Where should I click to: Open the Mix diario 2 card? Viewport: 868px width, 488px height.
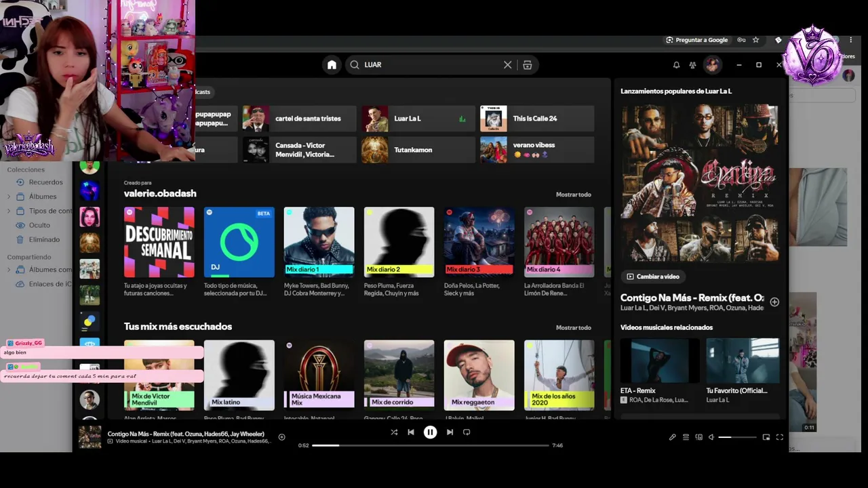399,252
